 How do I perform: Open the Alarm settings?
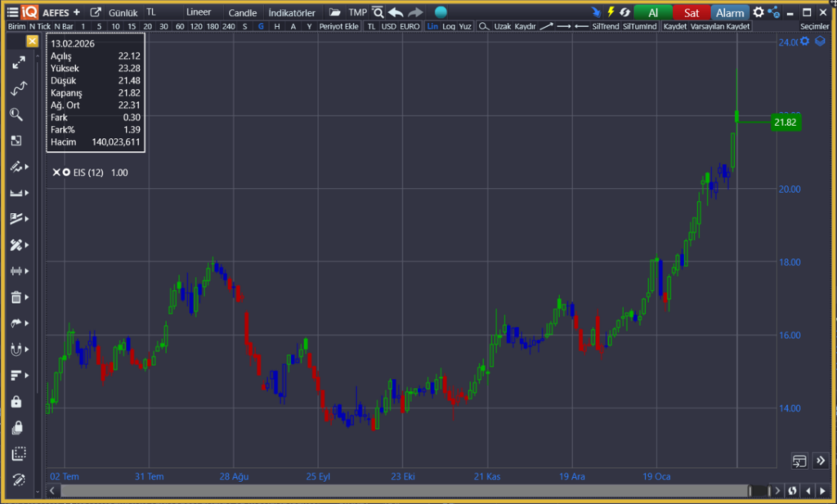(x=730, y=12)
